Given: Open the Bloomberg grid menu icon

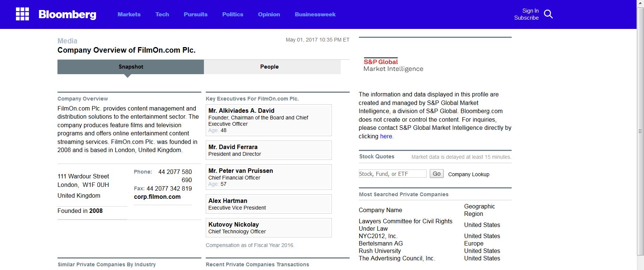Looking at the screenshot, I should [x=22, y=14].
